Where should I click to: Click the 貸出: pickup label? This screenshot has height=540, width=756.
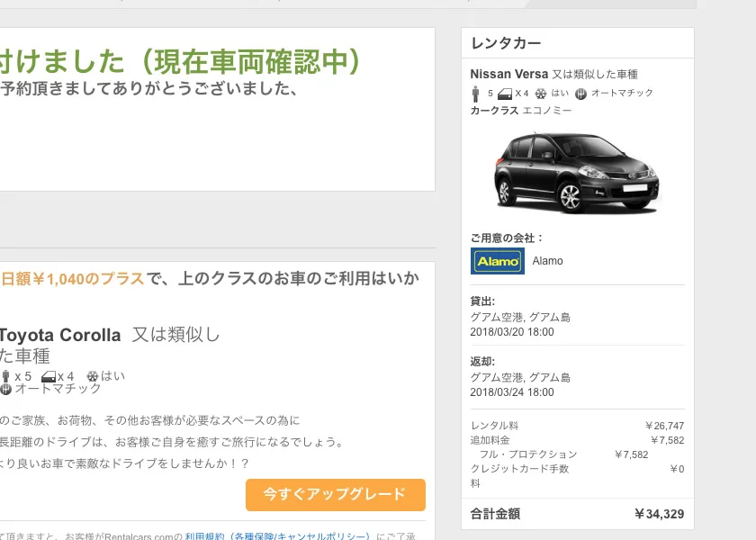(482, 301)
